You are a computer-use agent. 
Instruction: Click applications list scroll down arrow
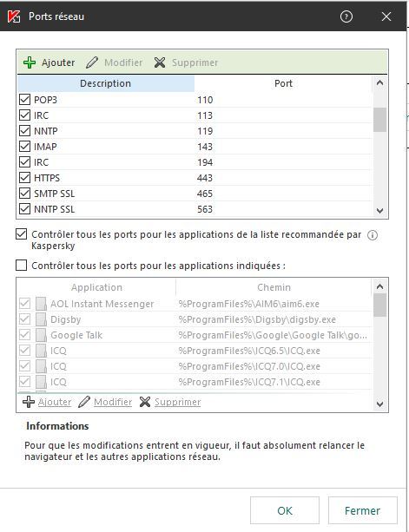[x=379, y=404]
